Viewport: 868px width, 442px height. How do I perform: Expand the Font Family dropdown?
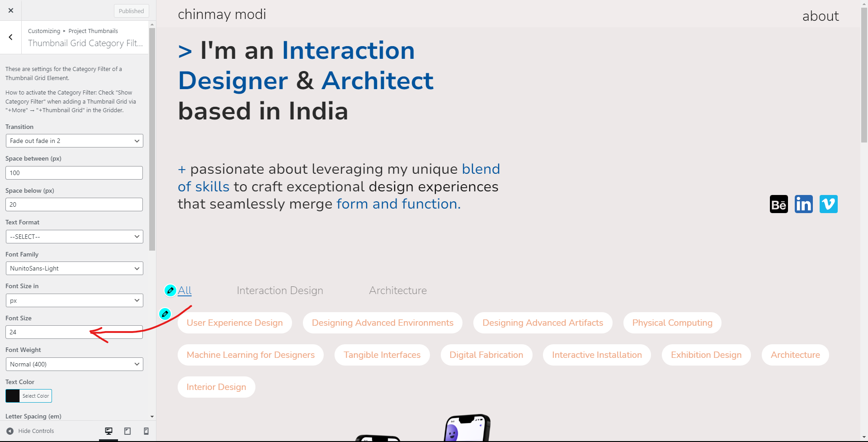coord(74,268)
